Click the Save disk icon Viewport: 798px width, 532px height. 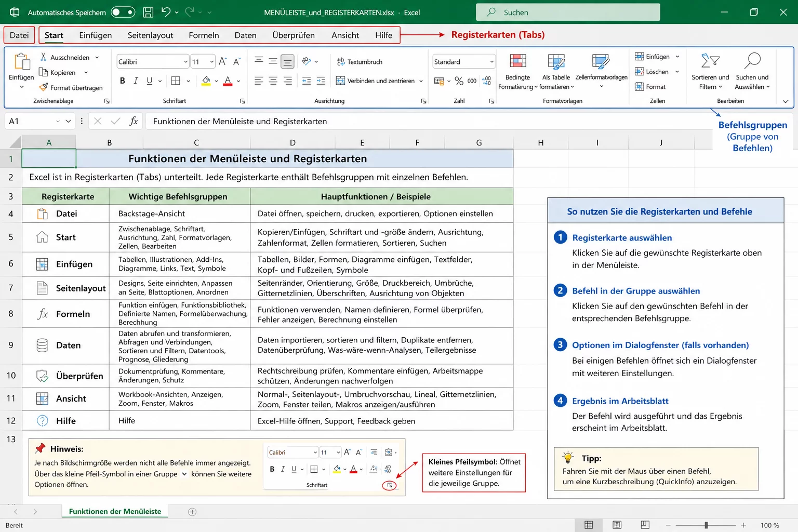148,12
